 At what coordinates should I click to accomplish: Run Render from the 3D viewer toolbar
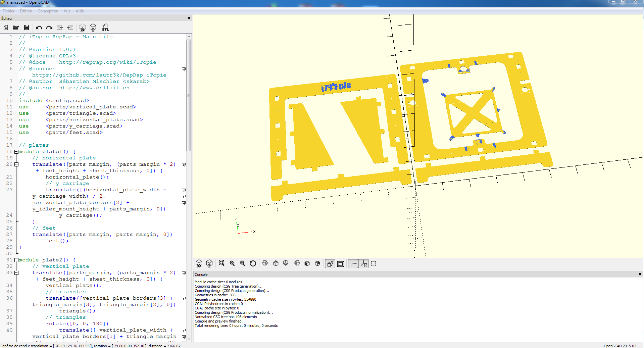(x=209, y=264)
